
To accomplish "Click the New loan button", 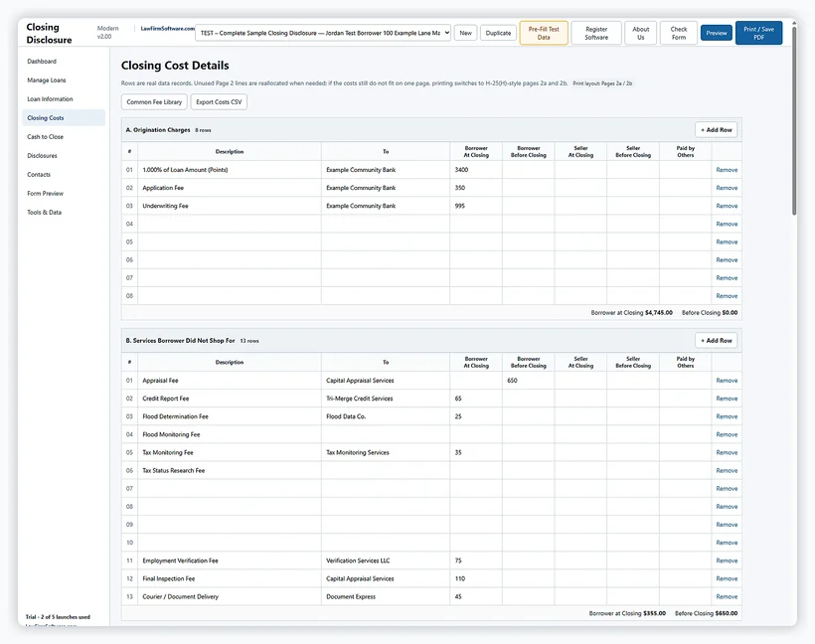I will pyautogui.click(x=465, y=33).
